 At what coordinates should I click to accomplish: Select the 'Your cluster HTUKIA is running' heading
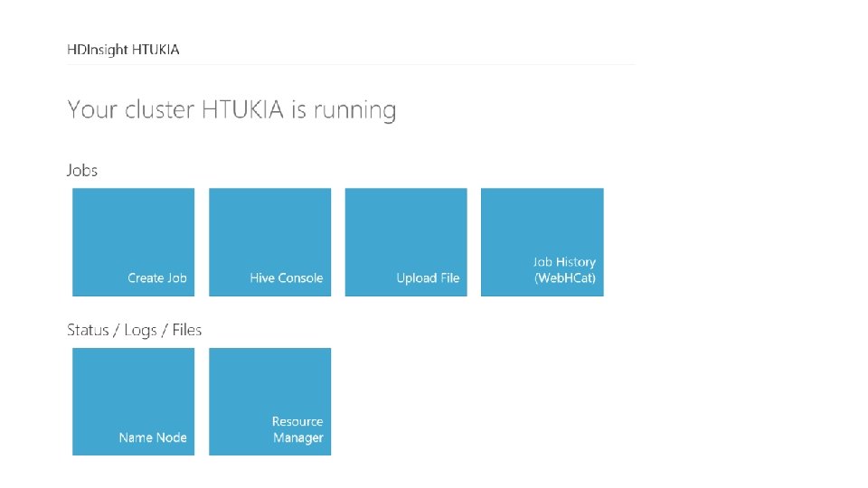pyautogui.click(x=231, y=109)
